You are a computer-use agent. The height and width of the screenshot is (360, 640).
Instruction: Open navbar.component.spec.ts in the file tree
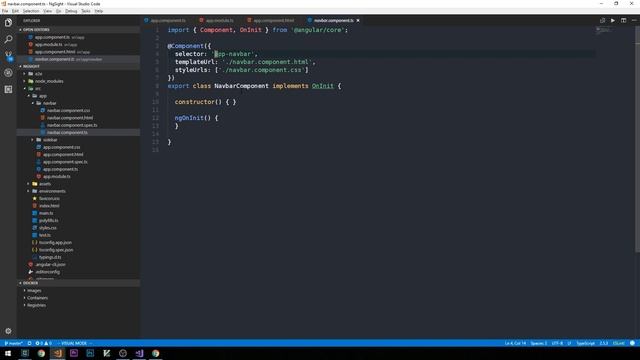(x=78, y=125)
